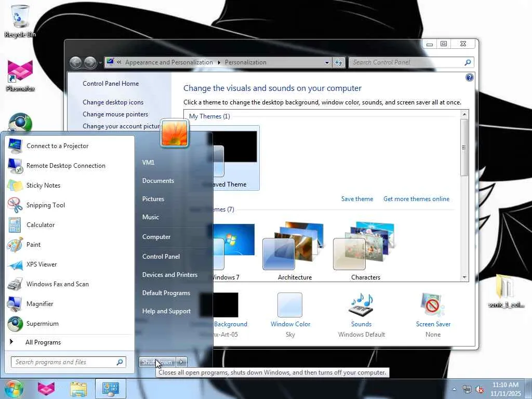532x399 pixels.
Task: Open XPS Viewer
Action: [70, 264]
